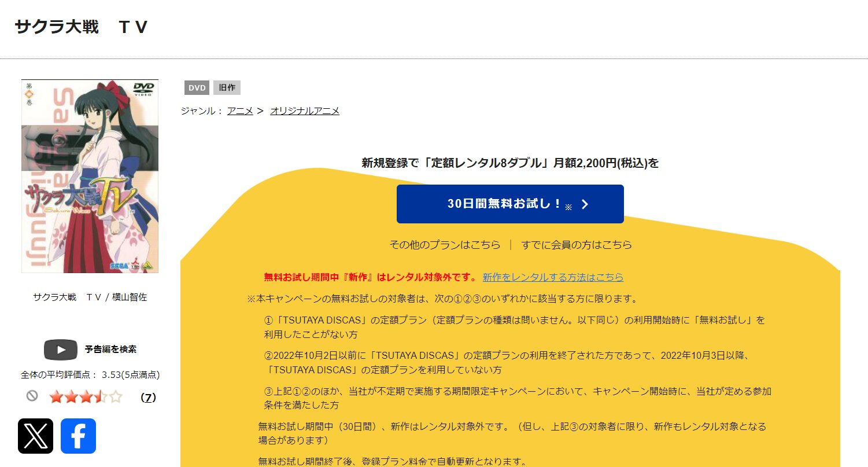Viewport: 868px width, 467px height.
Task: Click the 旧作 badge
Action: tap(227, 88)
